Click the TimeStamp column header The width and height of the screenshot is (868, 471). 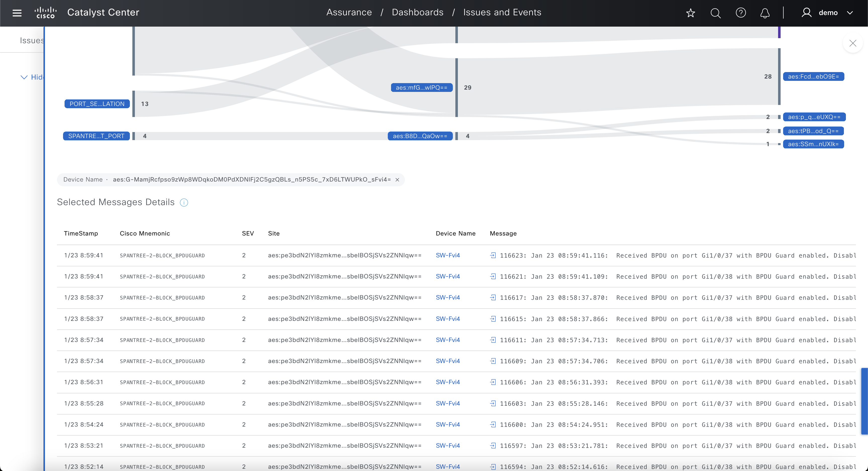[81, 233]
